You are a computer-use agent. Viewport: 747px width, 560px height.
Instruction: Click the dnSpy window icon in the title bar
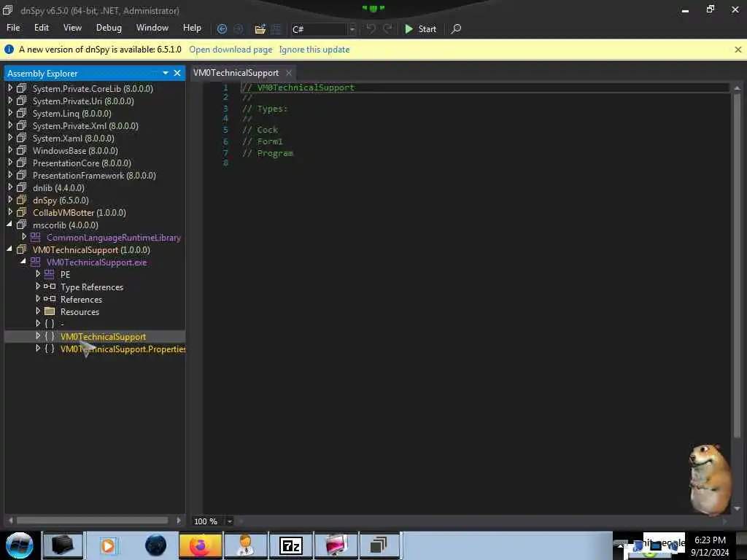(x=7, y=10)
